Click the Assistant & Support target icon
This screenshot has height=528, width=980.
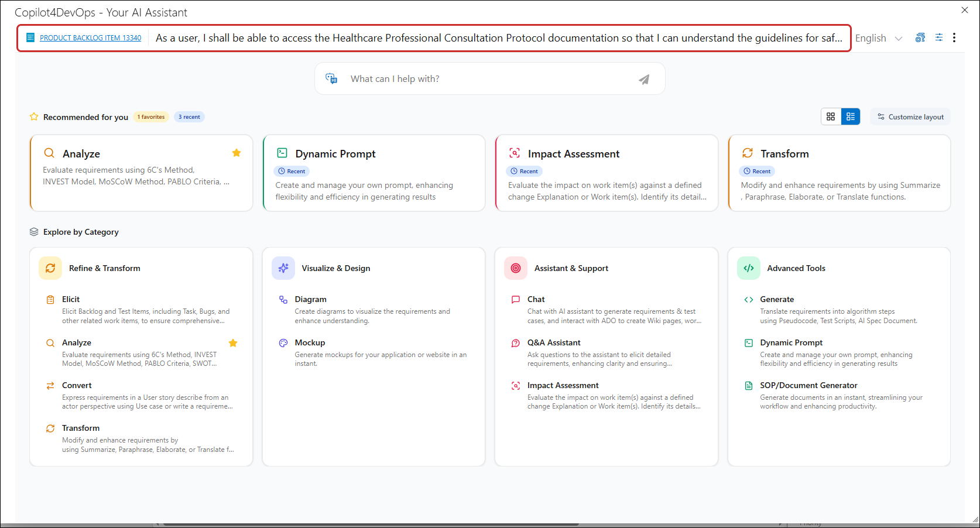click(x=516, y=268)
